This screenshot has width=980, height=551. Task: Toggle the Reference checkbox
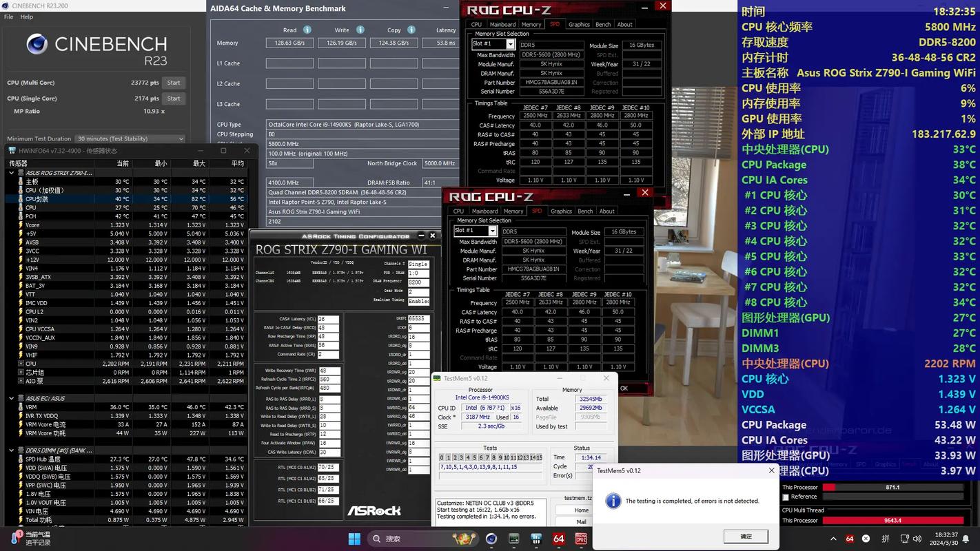coord(786,497)
